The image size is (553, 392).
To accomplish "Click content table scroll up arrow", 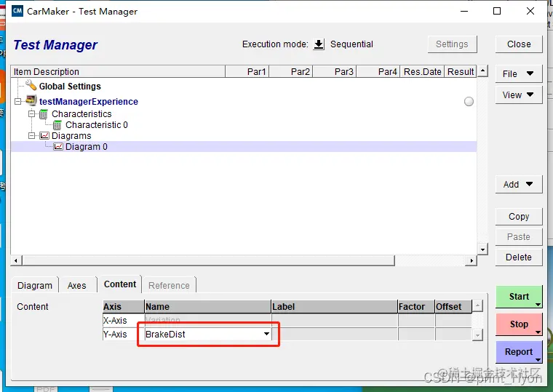I will (x=477, y=306).
